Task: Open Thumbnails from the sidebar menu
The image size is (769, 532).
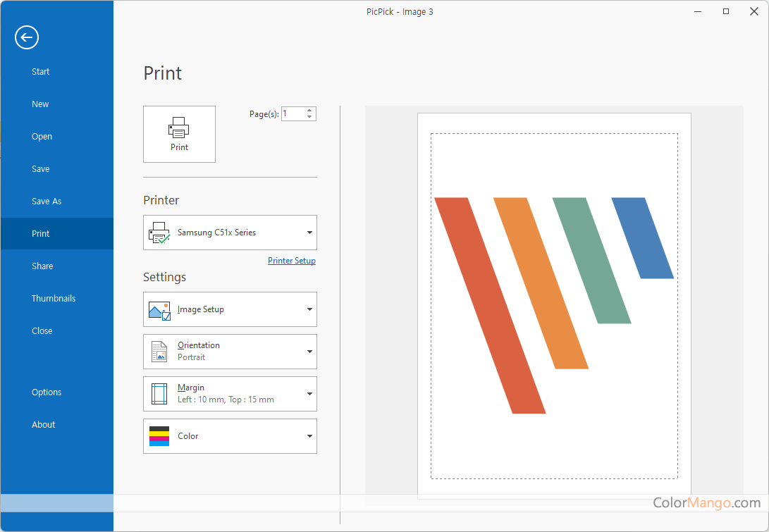Action: click(x=54, y=299)
